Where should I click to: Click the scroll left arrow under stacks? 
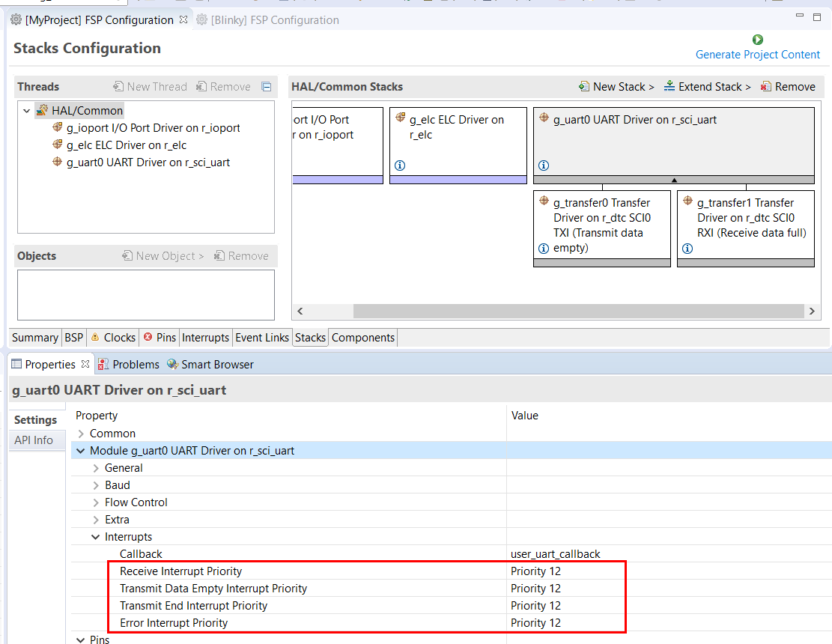[300, 311]
